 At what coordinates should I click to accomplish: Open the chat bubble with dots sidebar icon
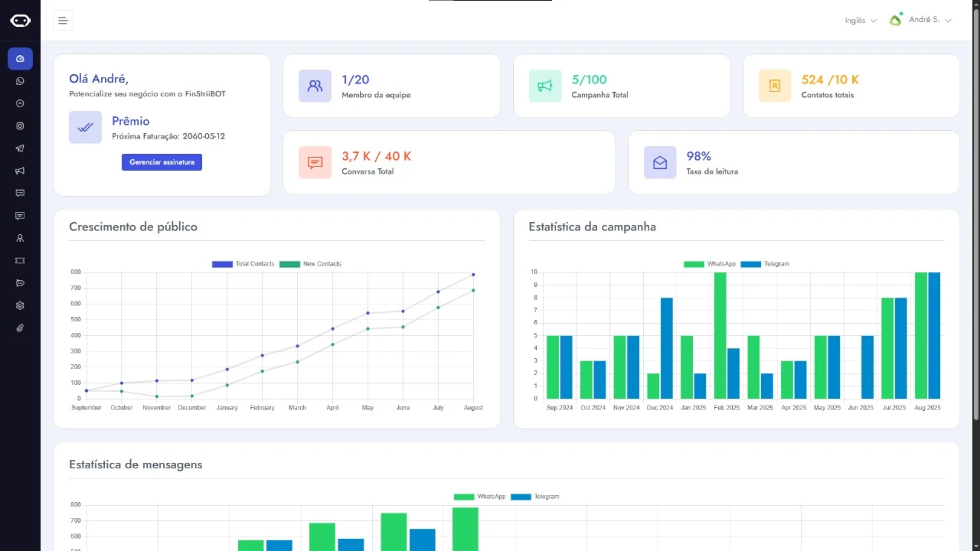click(x=20, y=193)
